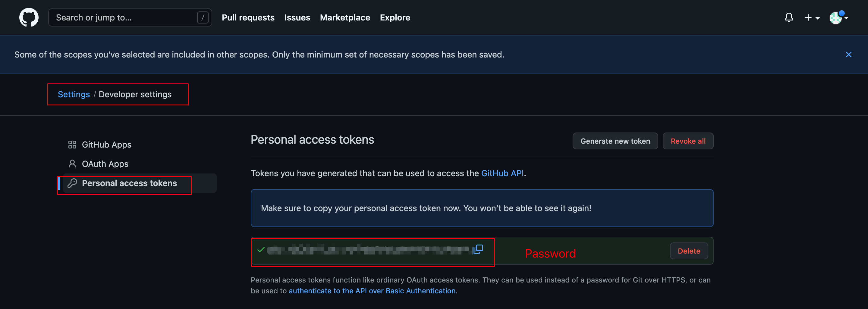Click the Revoke all button
The width and height of the screenshot is (868, 309).
click(x=688, y=141)
